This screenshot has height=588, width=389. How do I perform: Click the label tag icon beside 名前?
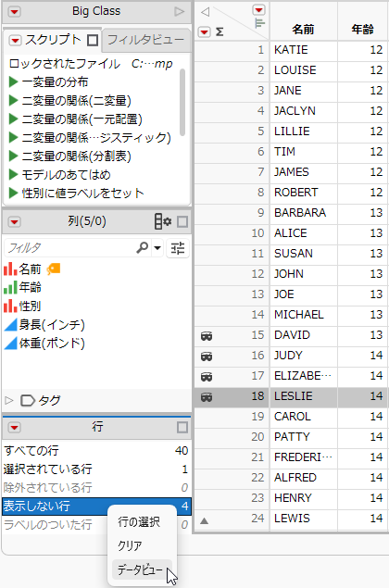point(54,269)
